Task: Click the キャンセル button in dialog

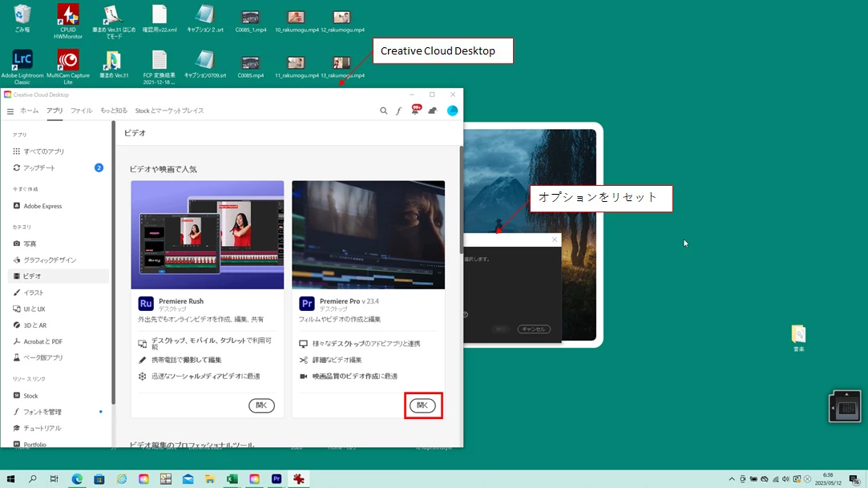Action: tap(534, 329)
